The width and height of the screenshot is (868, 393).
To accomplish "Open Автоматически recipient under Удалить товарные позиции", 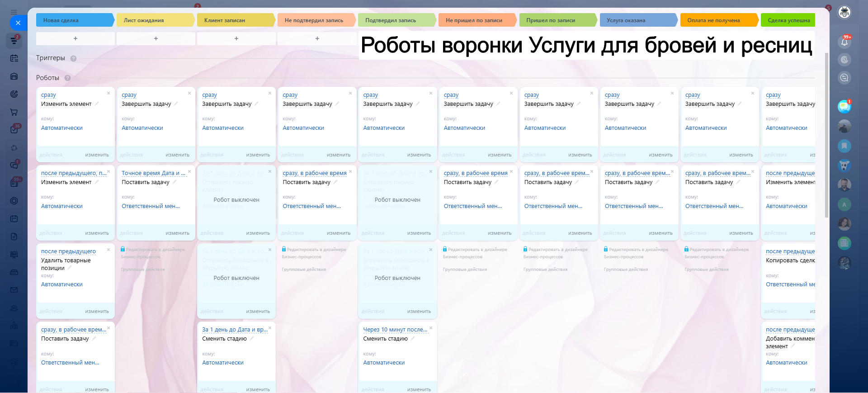I will 62,284.
